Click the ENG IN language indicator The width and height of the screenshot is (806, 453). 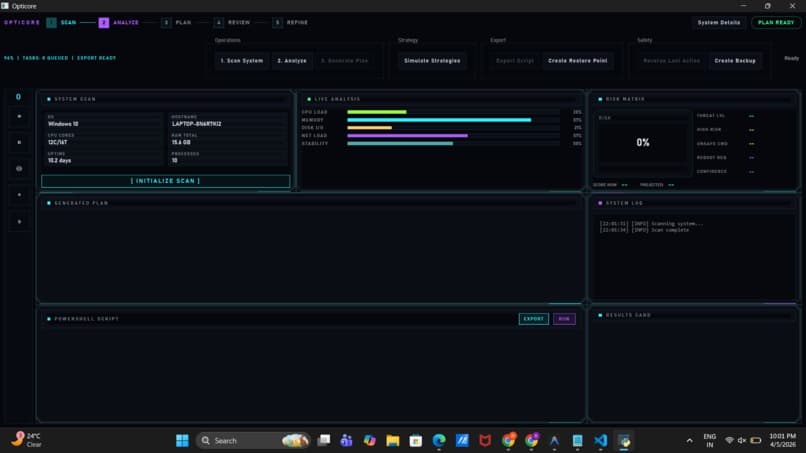click(x=709, y=441)
